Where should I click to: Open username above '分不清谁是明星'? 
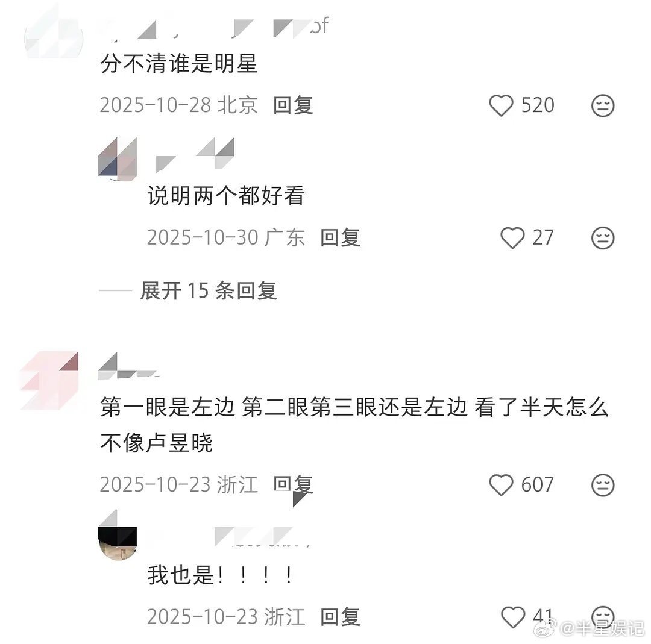(214, 27)
